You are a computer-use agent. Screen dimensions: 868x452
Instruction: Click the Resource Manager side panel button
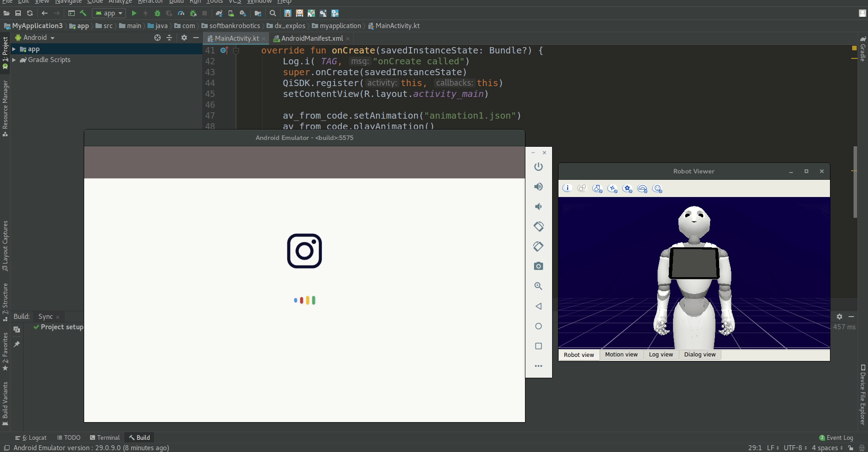[5, 108]
